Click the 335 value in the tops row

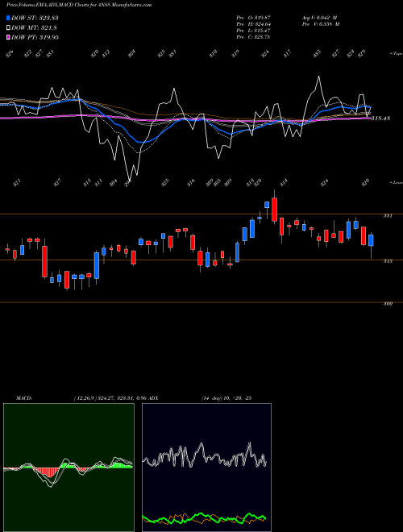pos(317,54)
